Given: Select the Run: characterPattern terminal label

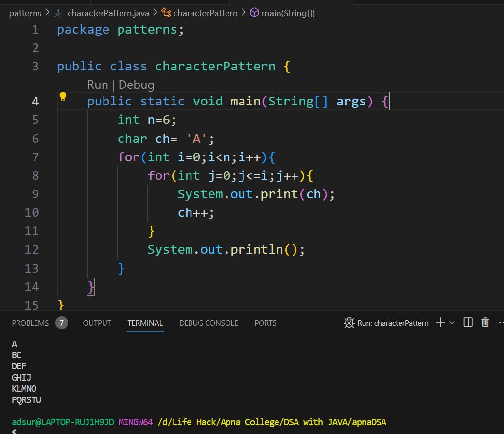Looking at the screenshot, I should pyautogui.click(x=393, y=323).
